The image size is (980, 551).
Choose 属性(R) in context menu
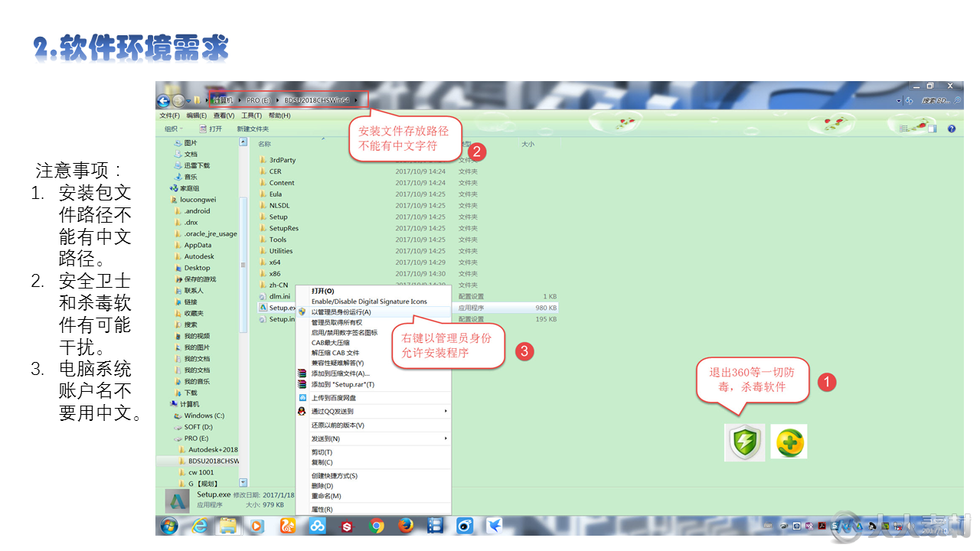[374, 509]
